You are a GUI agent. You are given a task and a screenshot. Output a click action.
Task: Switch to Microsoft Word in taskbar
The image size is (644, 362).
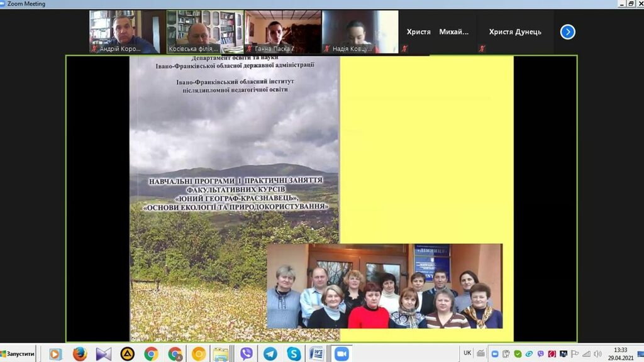317,354
